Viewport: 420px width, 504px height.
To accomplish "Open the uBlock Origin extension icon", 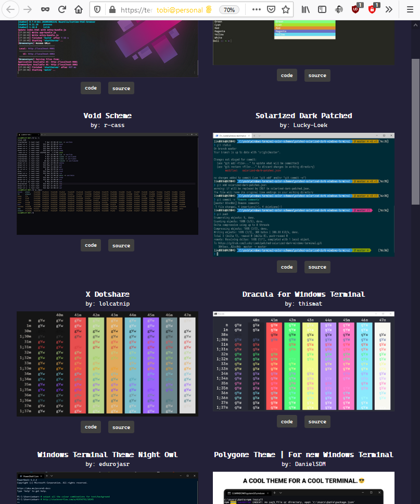I will tap(355, 9).
